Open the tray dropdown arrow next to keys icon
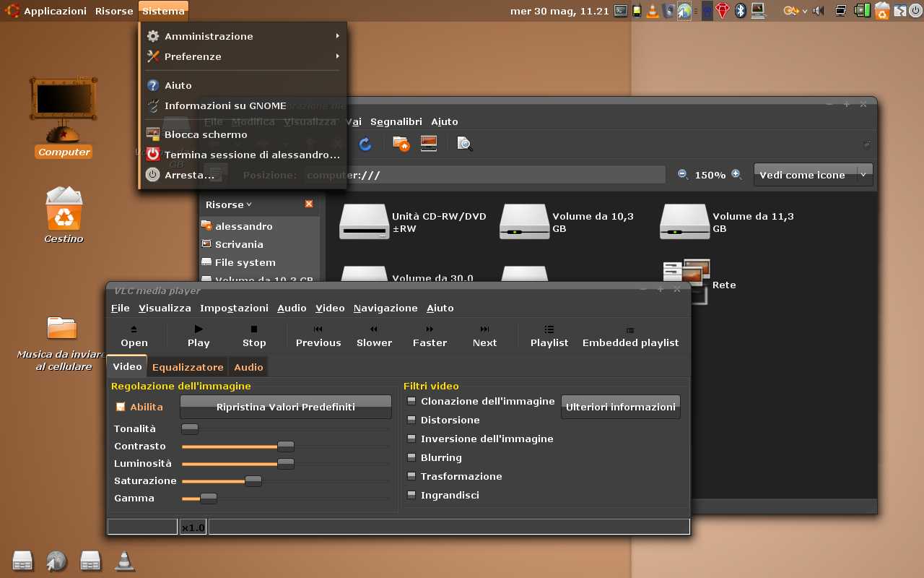 coord(805,11)
